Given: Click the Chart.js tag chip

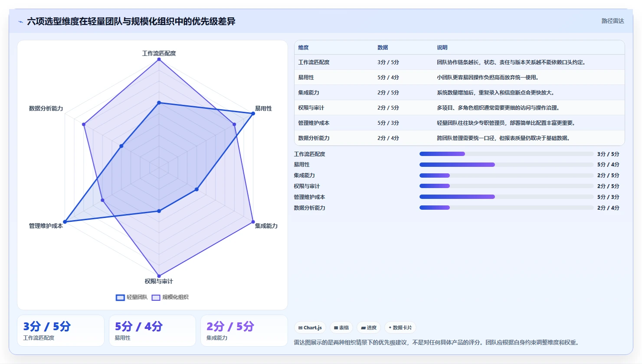Looking at the screenshot, I should coord(310,328).
